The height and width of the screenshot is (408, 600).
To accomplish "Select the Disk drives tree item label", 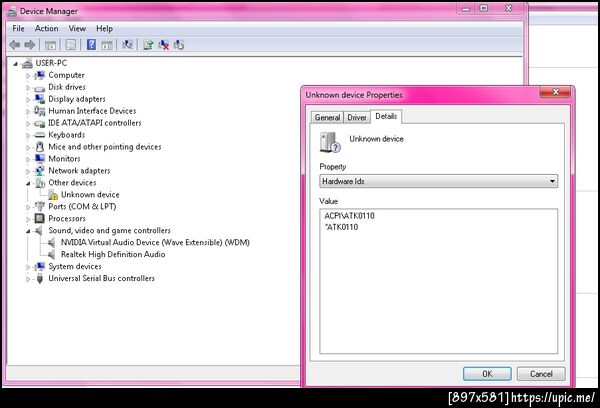I will [67, 87].
